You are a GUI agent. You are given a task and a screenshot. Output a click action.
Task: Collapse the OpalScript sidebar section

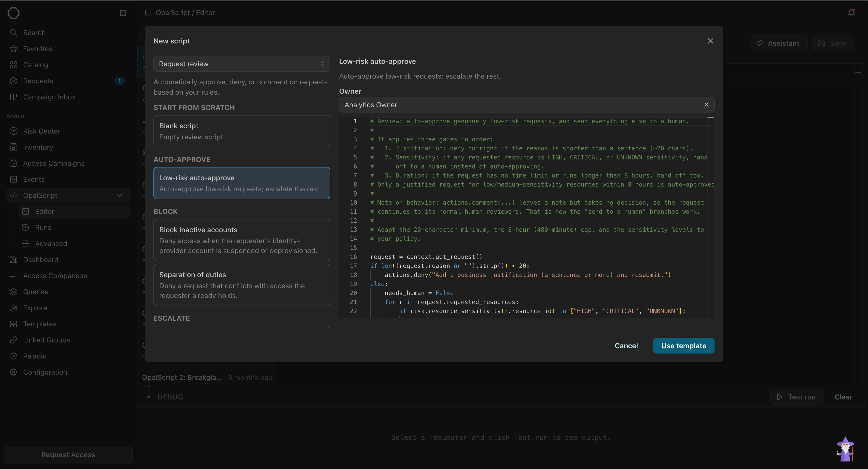(x=119, y=195)
